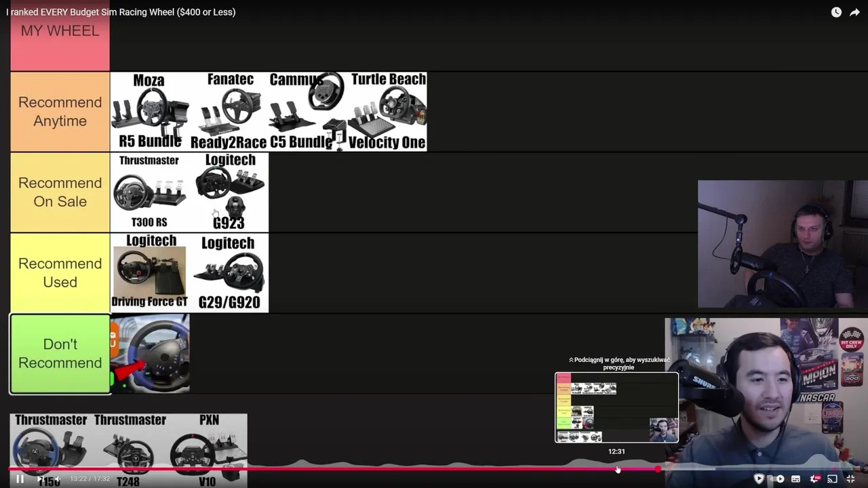
Task: Click the 12:31 preview timestamp
Action: 616,451
